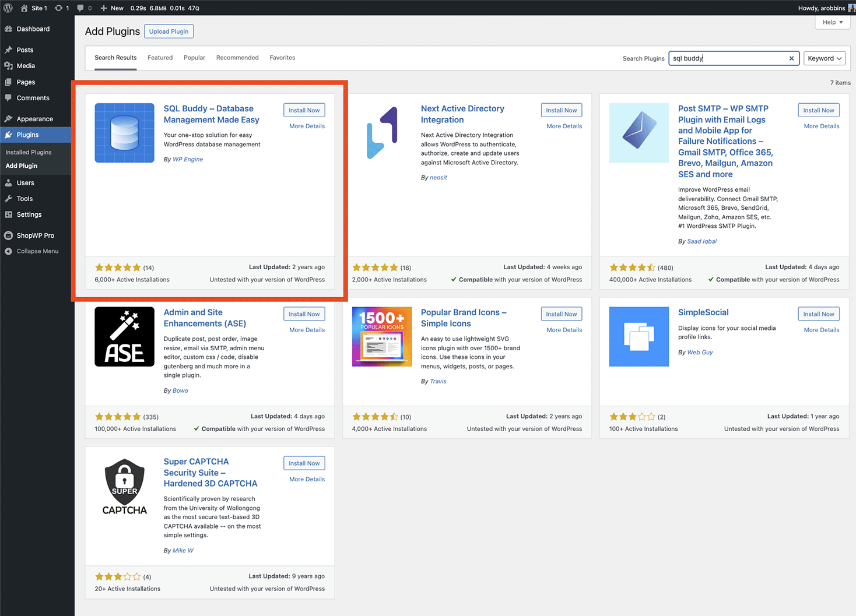Click the Media icon in sidebar

click(9, 66)
